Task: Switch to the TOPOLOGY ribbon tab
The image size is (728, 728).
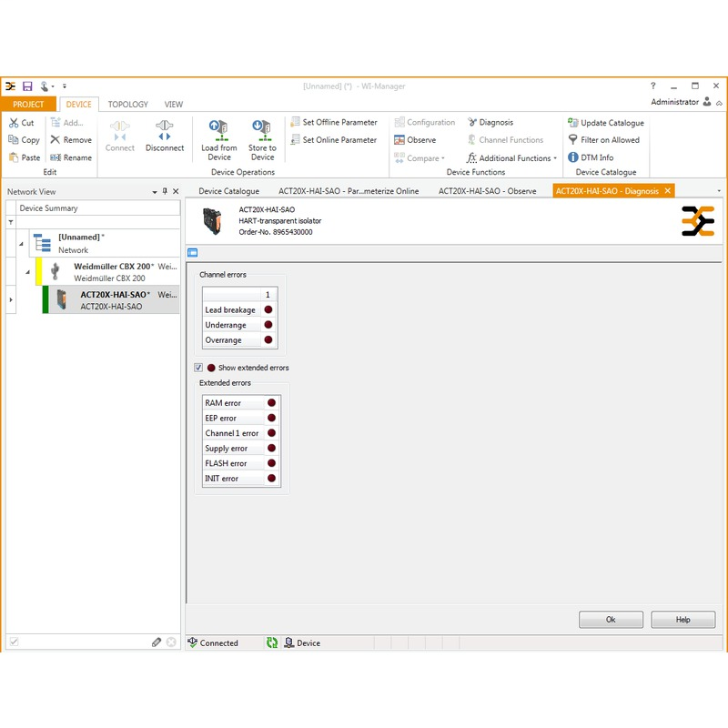Action: (x=128, y=105)
